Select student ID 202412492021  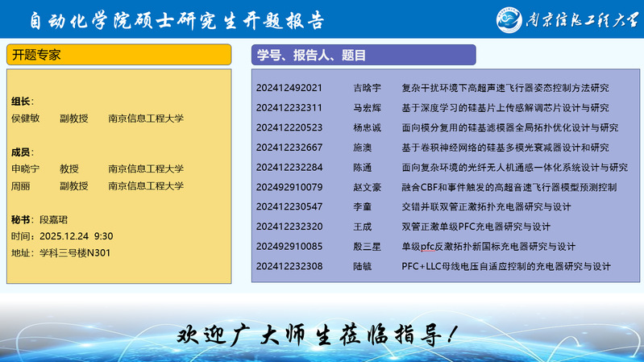coord(289,88)
